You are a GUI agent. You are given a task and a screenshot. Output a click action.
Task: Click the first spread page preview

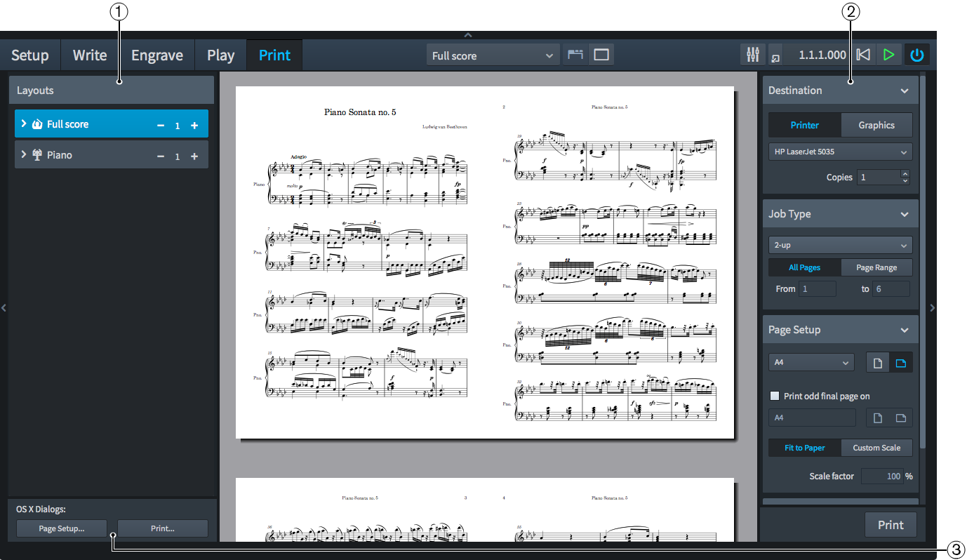485,263
